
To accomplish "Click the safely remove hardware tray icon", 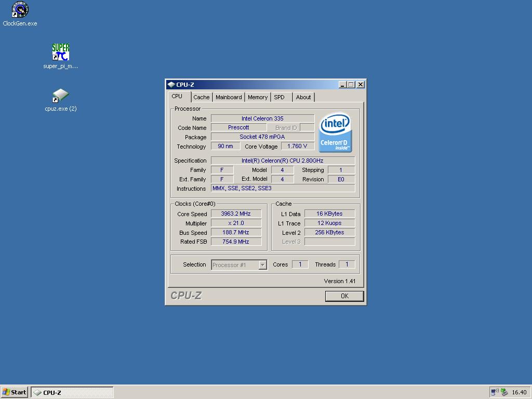I will 504,392.
